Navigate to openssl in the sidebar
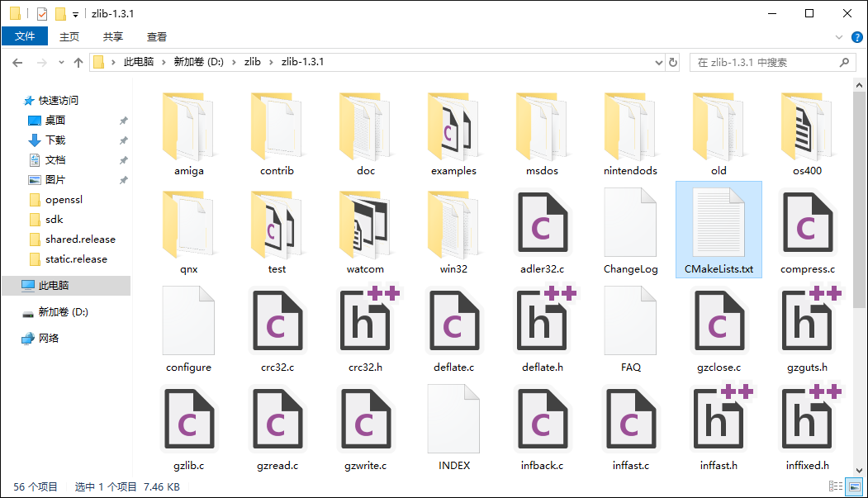Viewport: 868px width, 498px height. 64,200
